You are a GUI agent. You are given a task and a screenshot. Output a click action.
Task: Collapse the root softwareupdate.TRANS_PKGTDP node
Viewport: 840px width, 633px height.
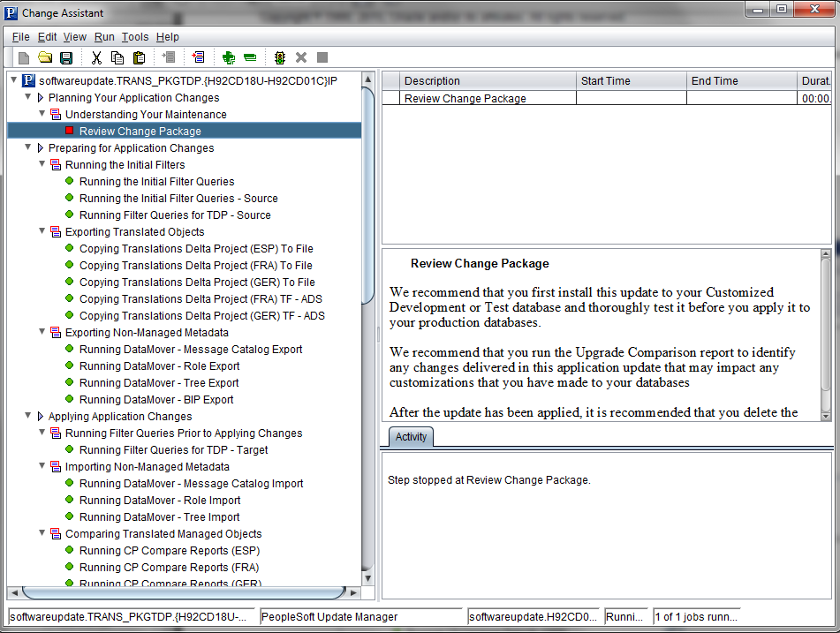[14, 80]
